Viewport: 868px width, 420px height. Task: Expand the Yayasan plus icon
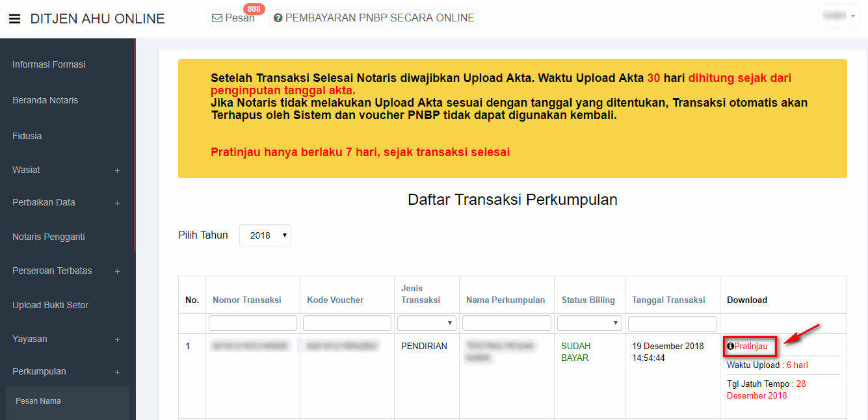pos(117,339)
